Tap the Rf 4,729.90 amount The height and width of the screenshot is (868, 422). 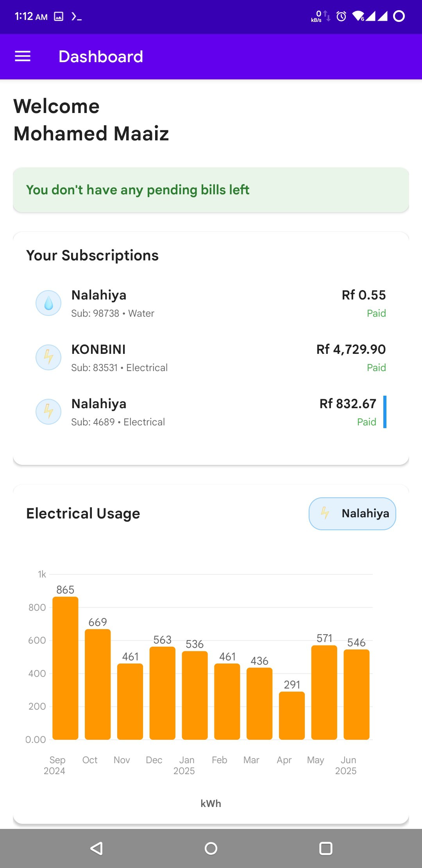[x=351, y=350]
